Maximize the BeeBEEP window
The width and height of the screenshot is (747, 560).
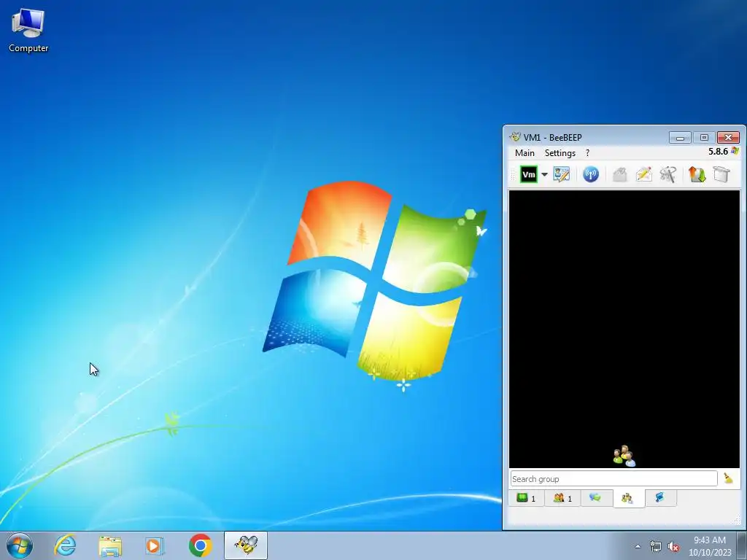[704, 138]
